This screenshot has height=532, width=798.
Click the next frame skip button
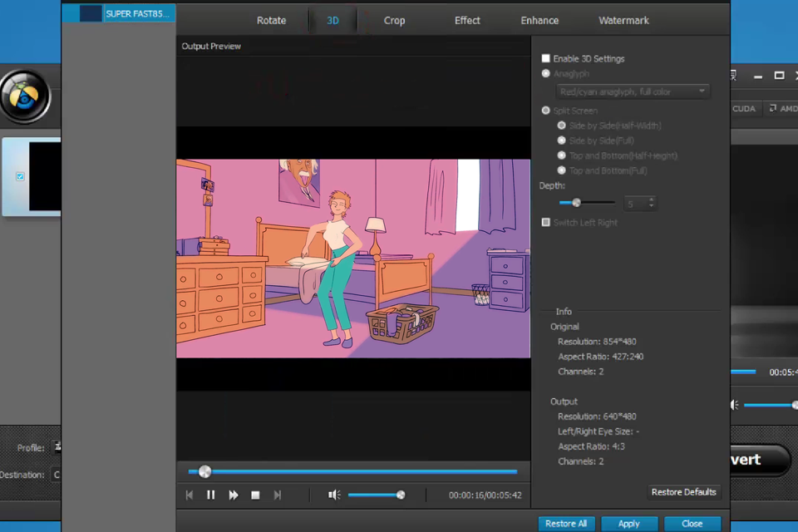[278, 495]
